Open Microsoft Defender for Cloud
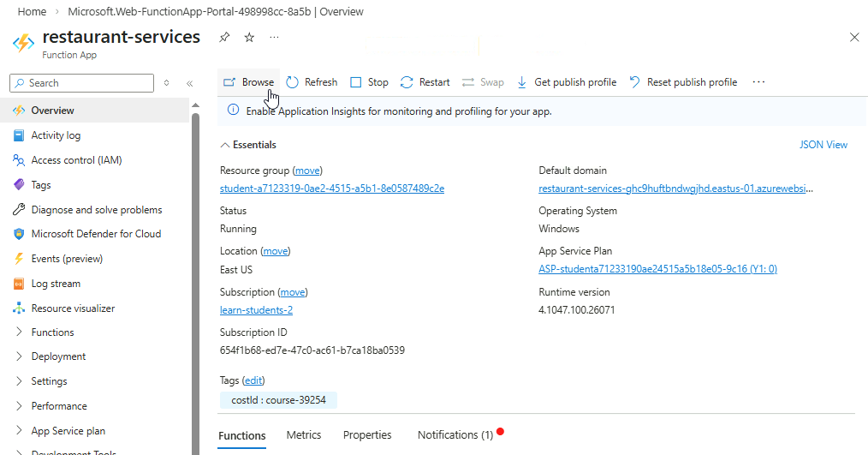Image resolution: width=868 pixels, height=455 pixels. point(96,234)
